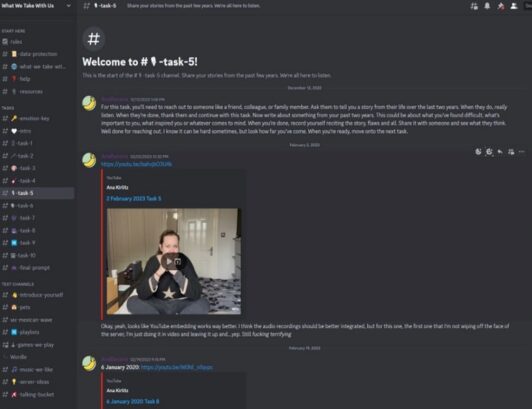Viewport: 532px width, 409px height.
Task: Play the embedded YouTube video
Action: coord(174,261)
